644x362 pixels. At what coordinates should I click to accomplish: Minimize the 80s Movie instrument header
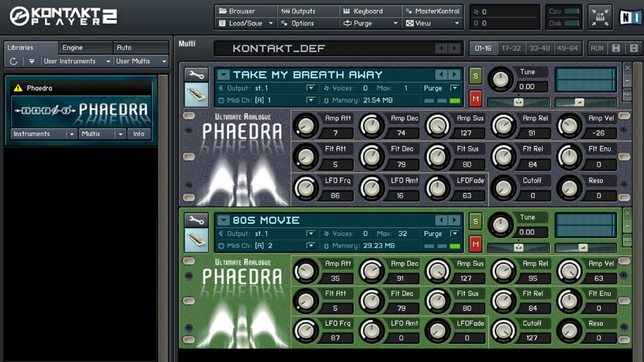(627, 227)
